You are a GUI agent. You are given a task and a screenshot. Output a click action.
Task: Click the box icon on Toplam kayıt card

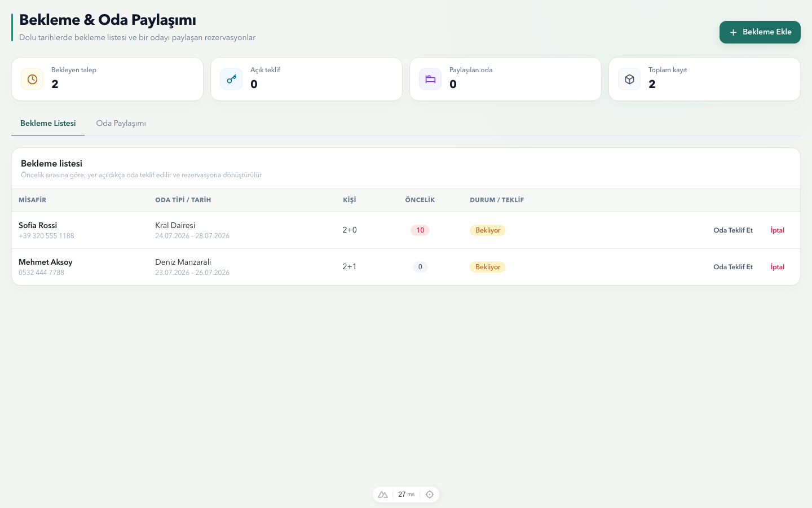click(x=629, y=79)
